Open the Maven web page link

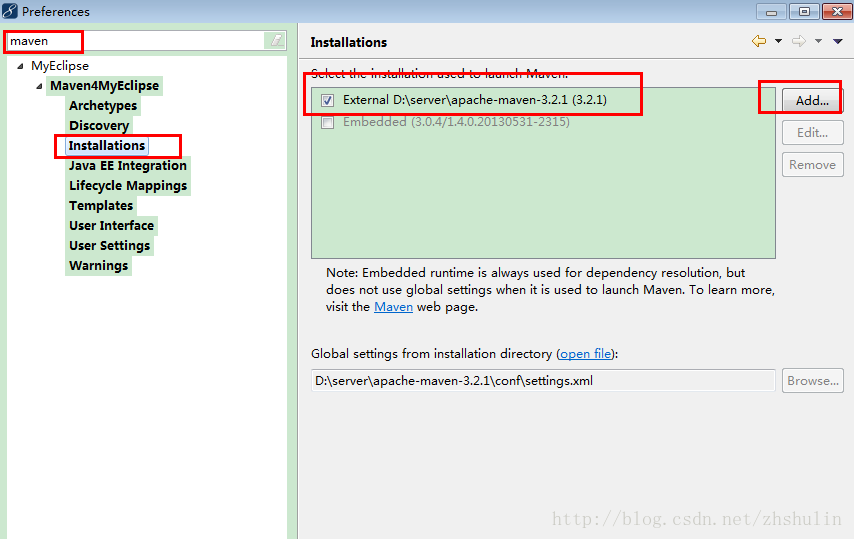[393, 307]
